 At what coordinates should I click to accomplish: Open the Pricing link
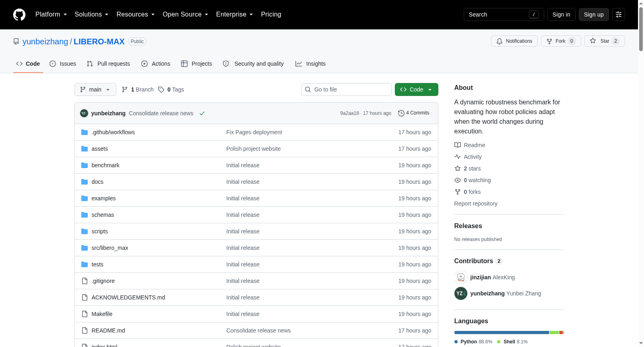(x=271, y=15)
